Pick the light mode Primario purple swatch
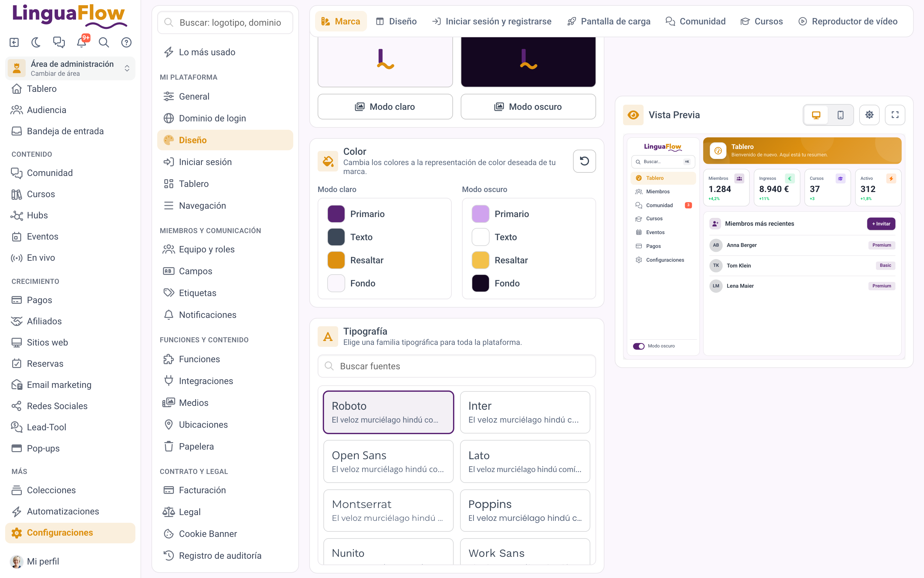 (336, 214)
